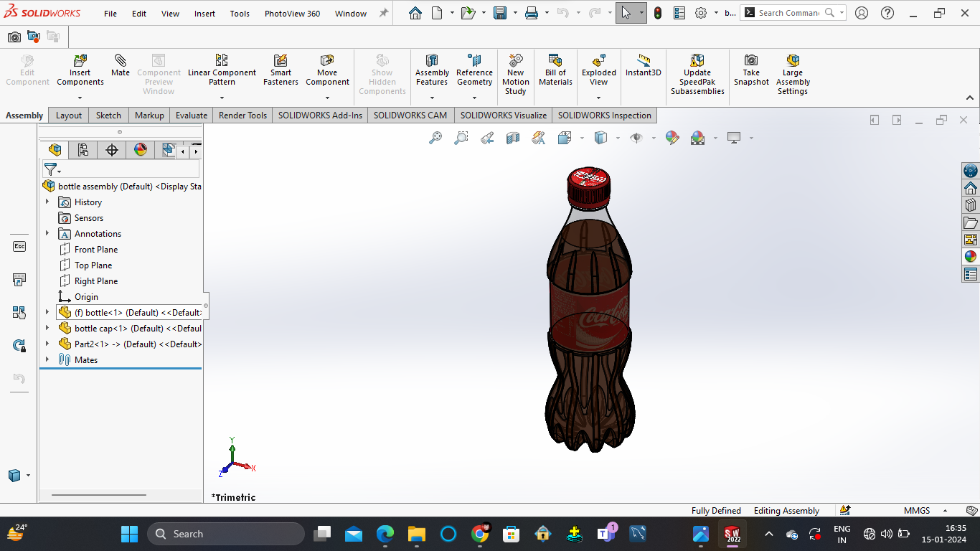
Task: Select the Front Plane
Action: [x=96, y=250]
